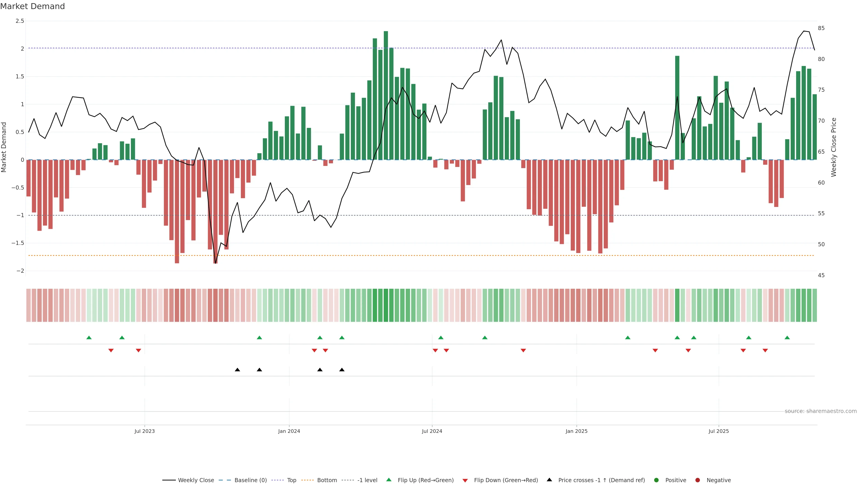Click source: sharemaestro.com text
Viewport: 868px width, 488px height.
pyautogui.click(x=821, y=411)
